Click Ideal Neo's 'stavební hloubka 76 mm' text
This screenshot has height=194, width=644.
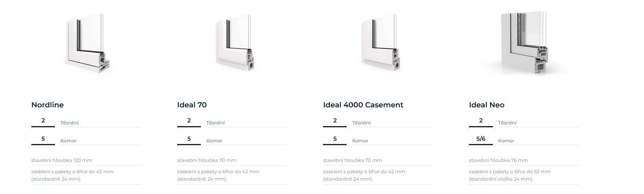pyautogui.click(x=498, y=160)
